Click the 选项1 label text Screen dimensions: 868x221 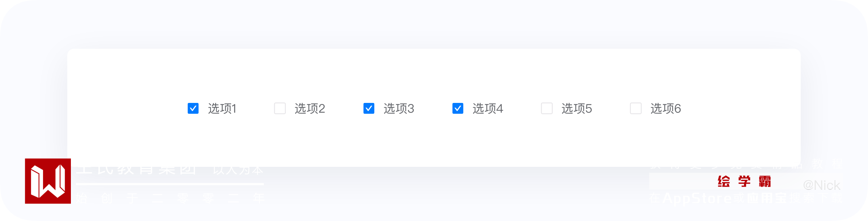222,108
